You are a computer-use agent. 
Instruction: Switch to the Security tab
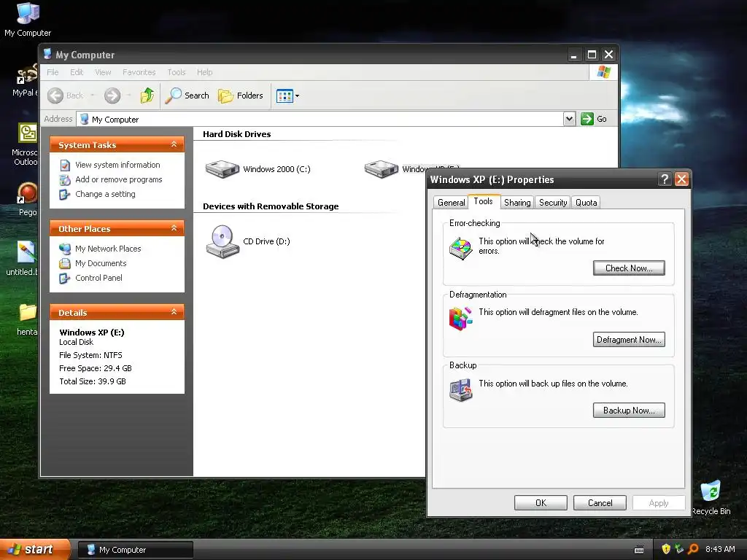pyautogui.click(x=553, y=203)
